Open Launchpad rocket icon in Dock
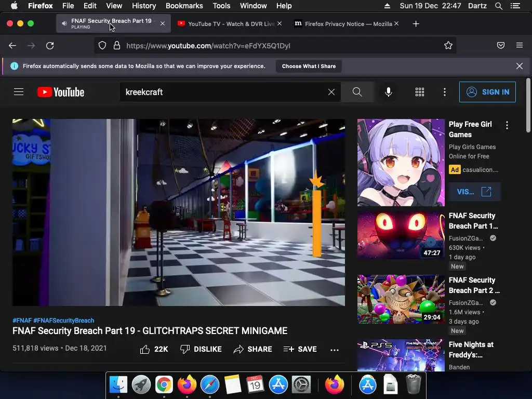This screenshot has width=532, height=399. pos(141,385)
